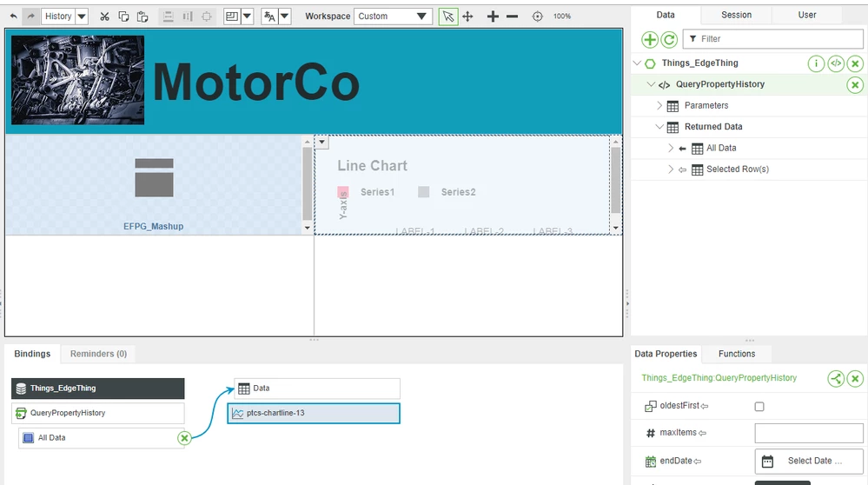Select the Things_EdgeThing binding source

point(98,389)
